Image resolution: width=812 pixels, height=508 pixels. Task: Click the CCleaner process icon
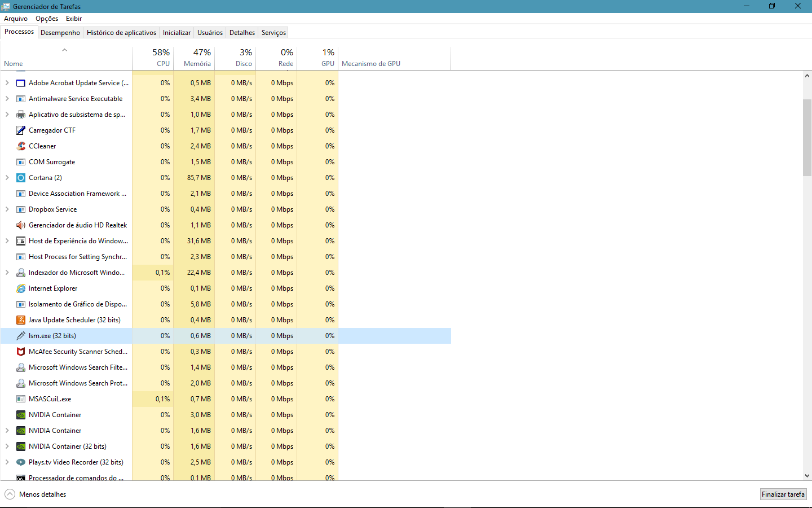[x=21, y=146]
